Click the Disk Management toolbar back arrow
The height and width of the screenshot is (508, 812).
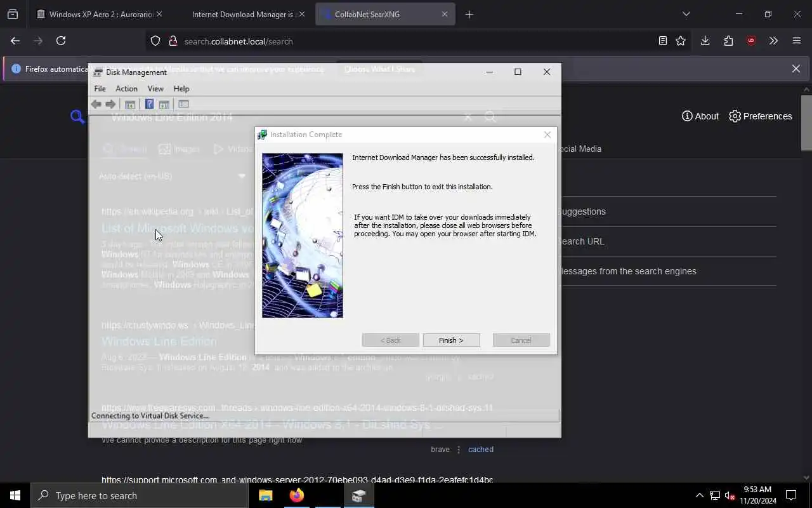[x=96, y=104]
